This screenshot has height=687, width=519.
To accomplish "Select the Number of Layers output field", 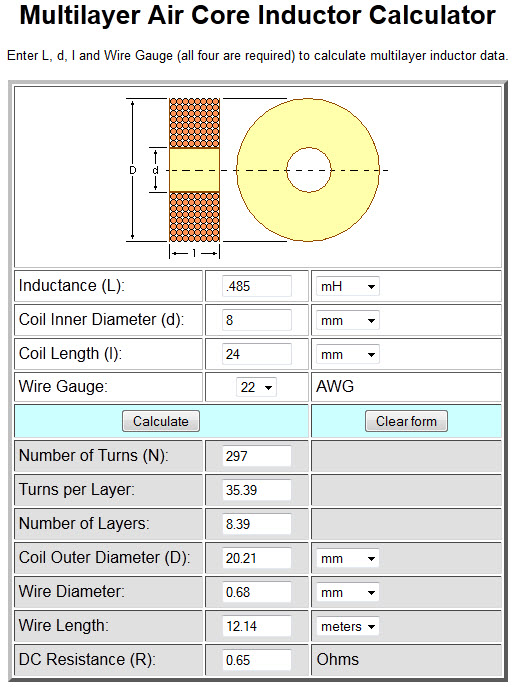I will coord(257,524).
